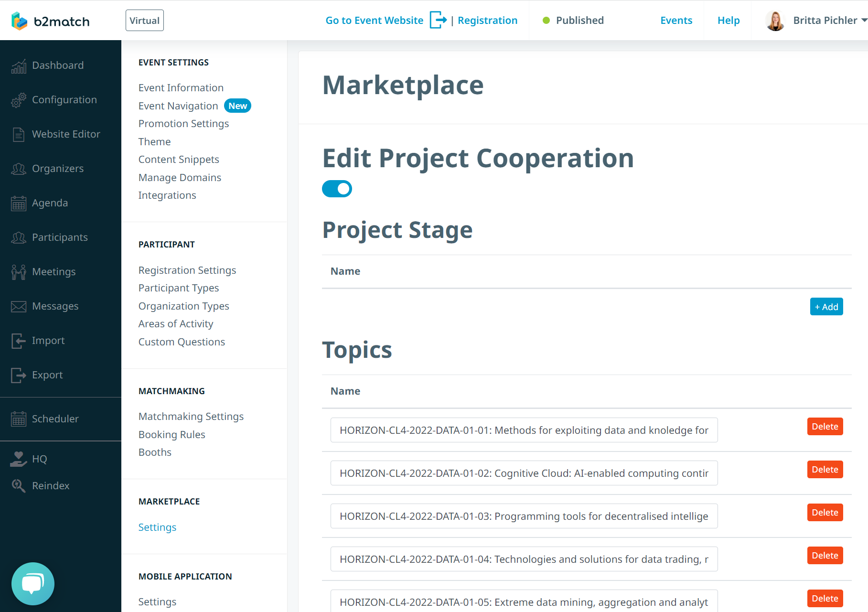This screenshot has height=612, width=868.
Task: Open the Organizers section
Action: pos(58,169)
